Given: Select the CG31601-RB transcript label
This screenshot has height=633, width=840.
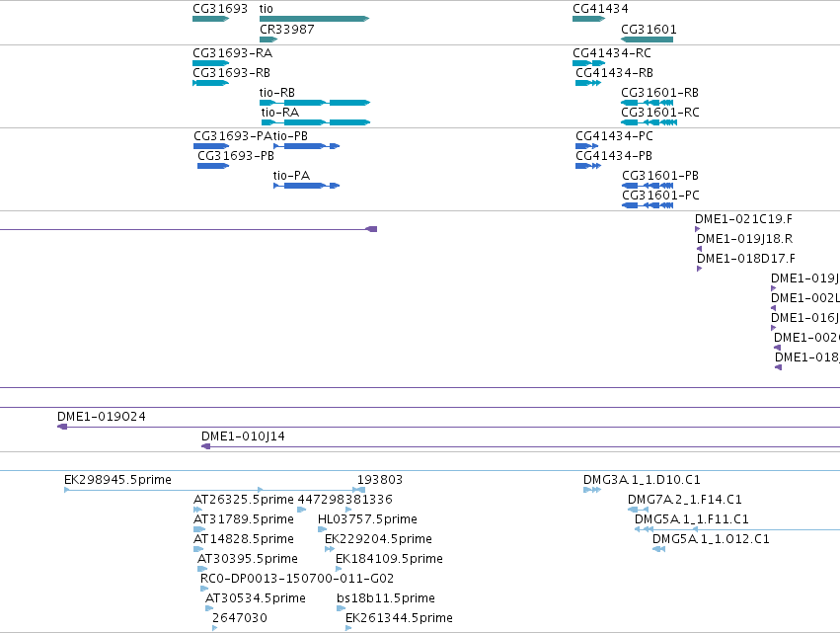Looking at the screenshot, I should [x=660, y=93].
